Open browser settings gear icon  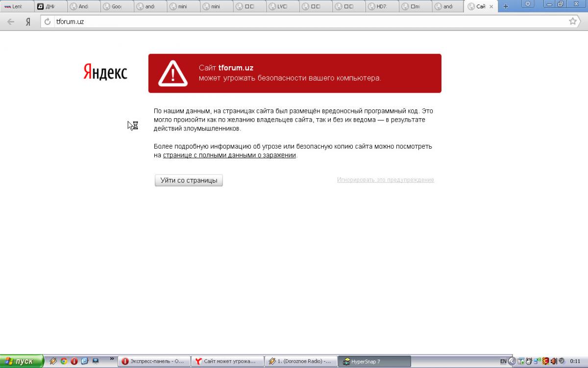[528, 4]
